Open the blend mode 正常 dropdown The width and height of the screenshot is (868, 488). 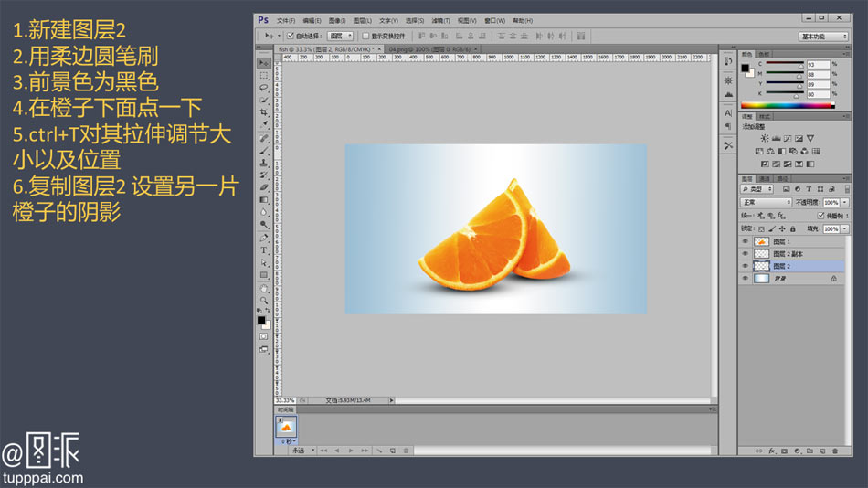pos(766,202)
